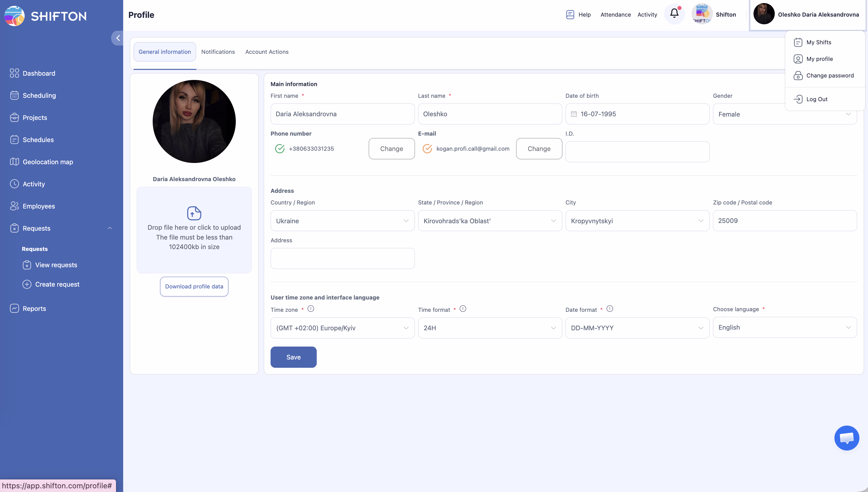Open the Choose language dropdown
Screen dimensions: 868x492
[x=785, y=327]
